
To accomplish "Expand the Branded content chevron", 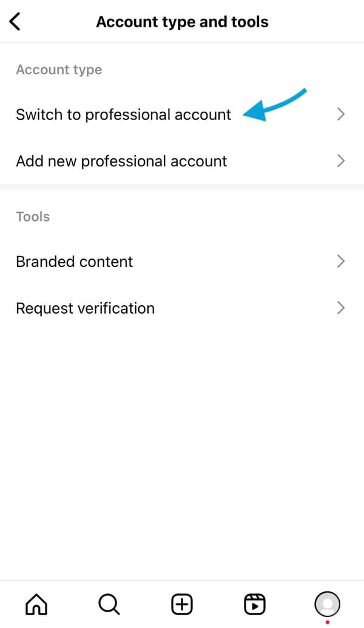I will [x=341, y=262].
